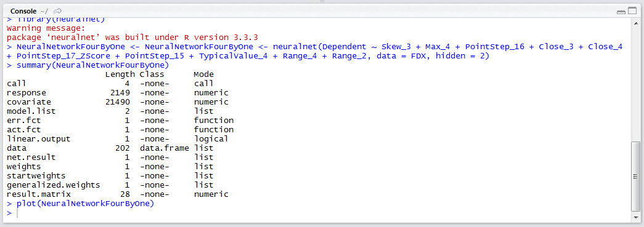Click the 'net.result' row label
This screenshot has height=227, width=644.
(x=31, y=157)
